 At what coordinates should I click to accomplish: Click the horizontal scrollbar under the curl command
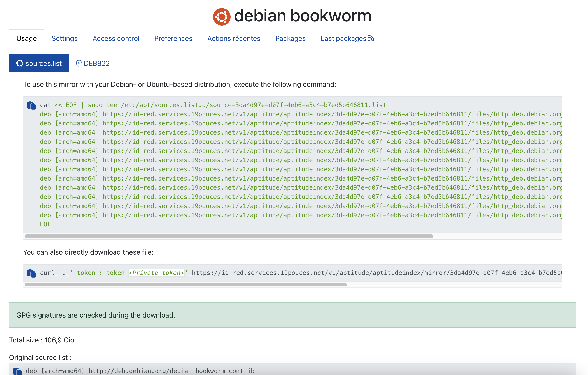pyautogui.click(x=185, y=285)
